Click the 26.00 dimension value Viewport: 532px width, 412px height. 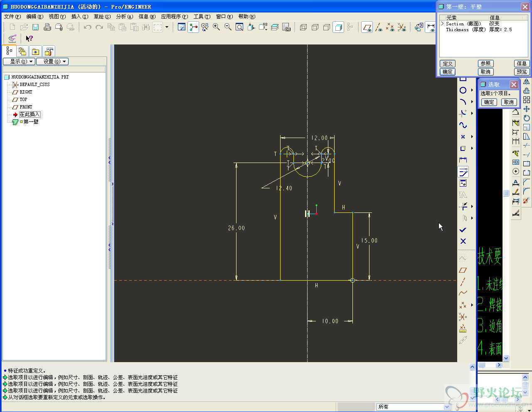pos(236,228)
